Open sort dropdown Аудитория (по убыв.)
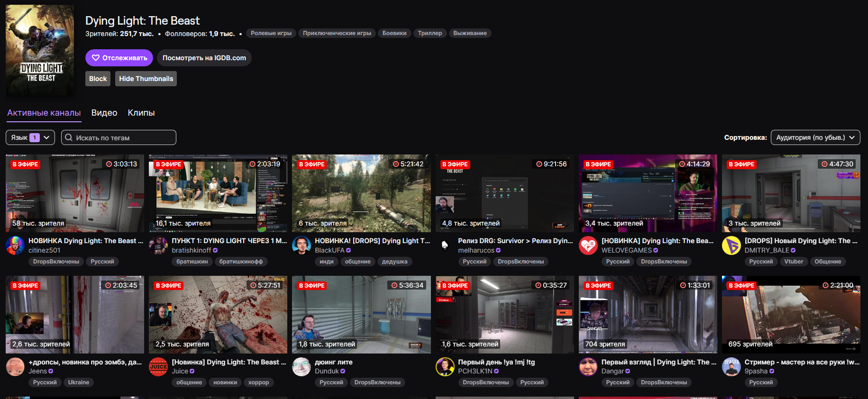Image resolution: width=868 pixels, height=399 pixels. point(815,137)
